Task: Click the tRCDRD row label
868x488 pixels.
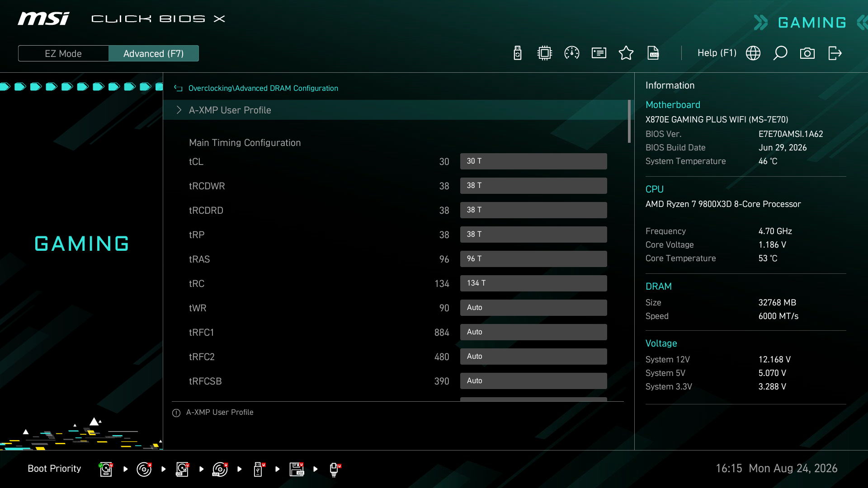Action: pos(206,211)
